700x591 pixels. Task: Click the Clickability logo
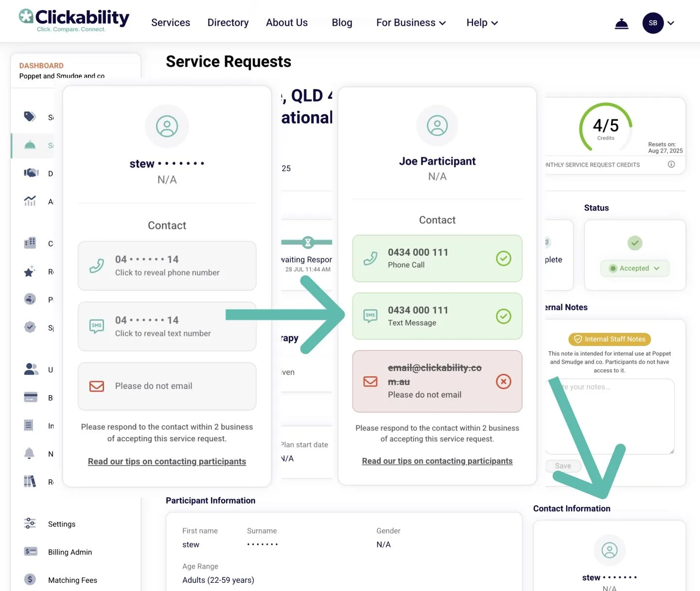click(74, 20)
